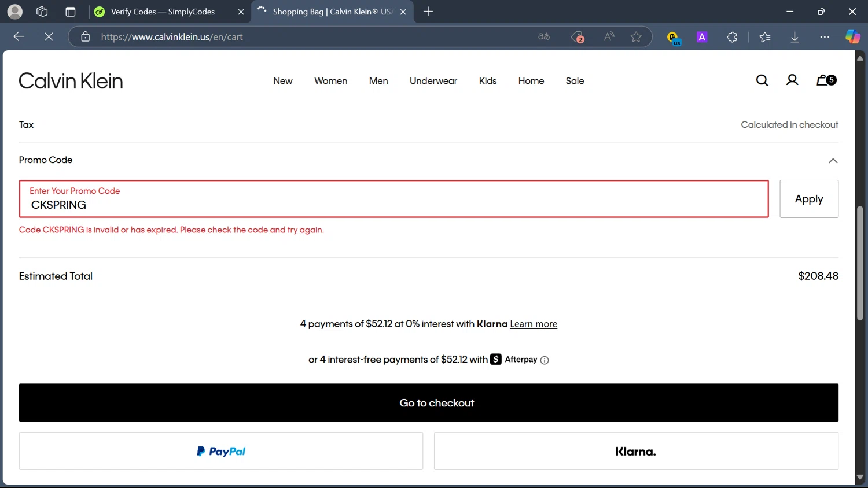Screen dimensions: 868x488
Task: Click the scrollbar down arrow
Action: [860, 478]
